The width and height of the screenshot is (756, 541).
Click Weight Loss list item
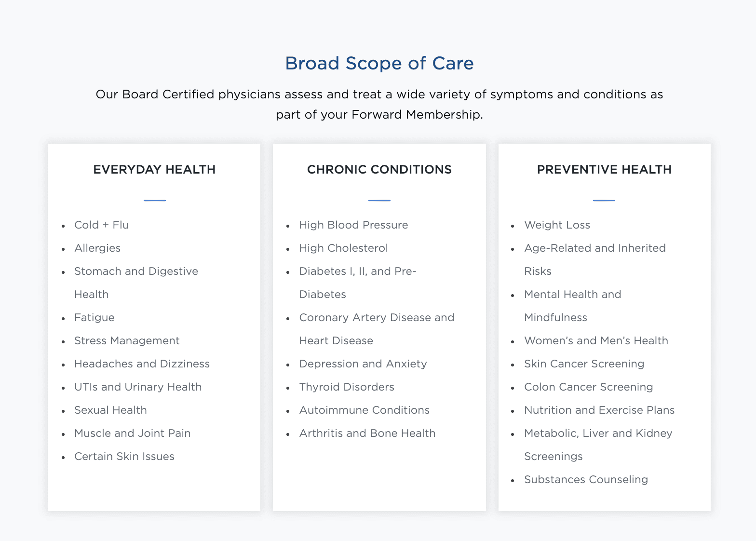click(557, 225)
